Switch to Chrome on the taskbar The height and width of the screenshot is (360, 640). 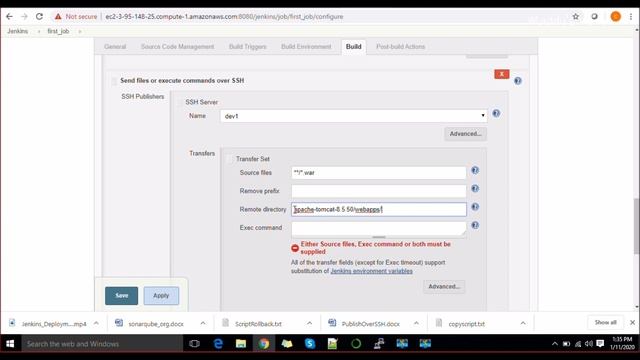(x=264, y=344)
